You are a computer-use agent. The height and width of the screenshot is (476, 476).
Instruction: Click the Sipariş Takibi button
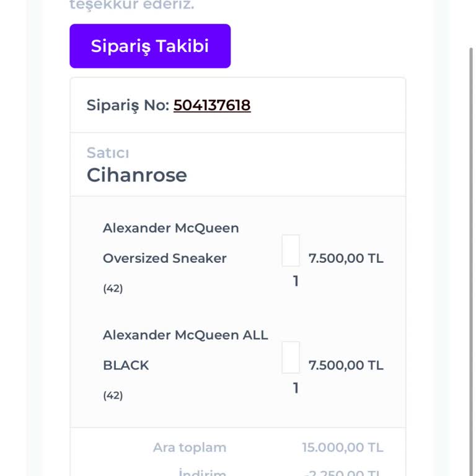pyautogui.click(x=150, y=46)
